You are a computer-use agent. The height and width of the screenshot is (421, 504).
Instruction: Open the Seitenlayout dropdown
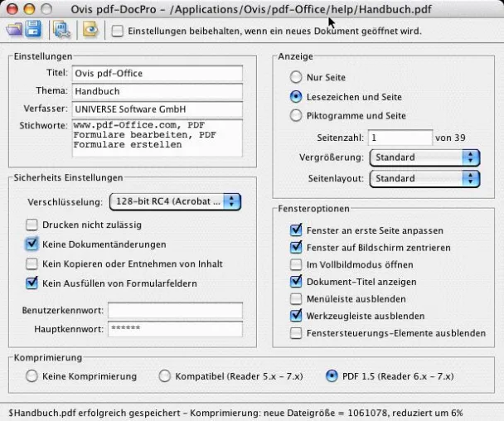(424, 178)
